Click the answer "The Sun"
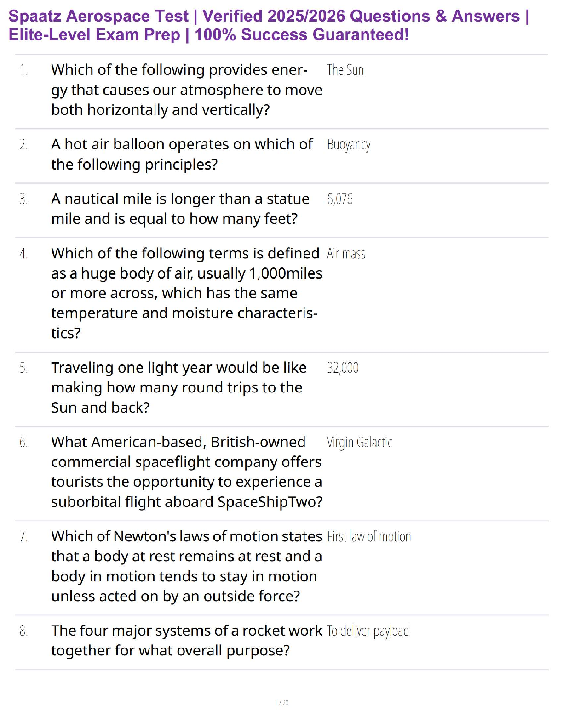Image resolution: width=563 pixels, height=728 pixels. tap(345, 70)
